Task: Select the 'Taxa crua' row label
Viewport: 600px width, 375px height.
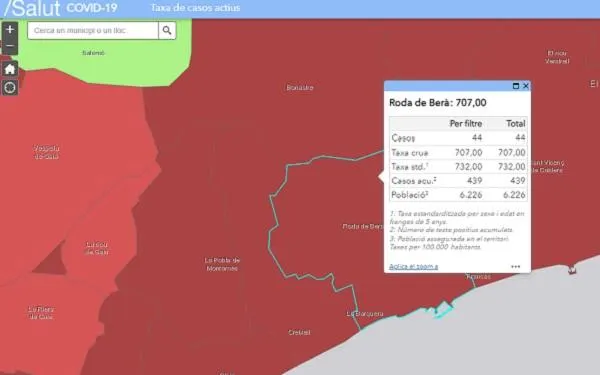Action: point(409,152)
